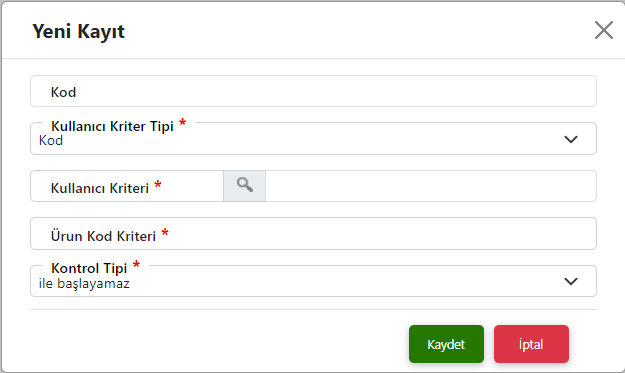Focus the Ürün Kod Kriteri field
The height and width of the screenshot is (373, 625).
(x=313, y=234)
